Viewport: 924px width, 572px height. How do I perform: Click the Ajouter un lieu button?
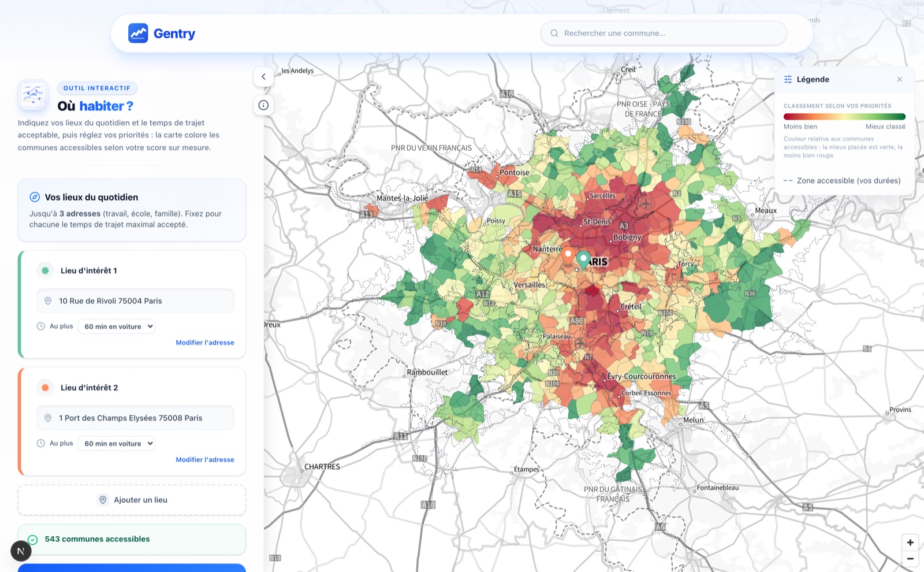tap(132, 500)
